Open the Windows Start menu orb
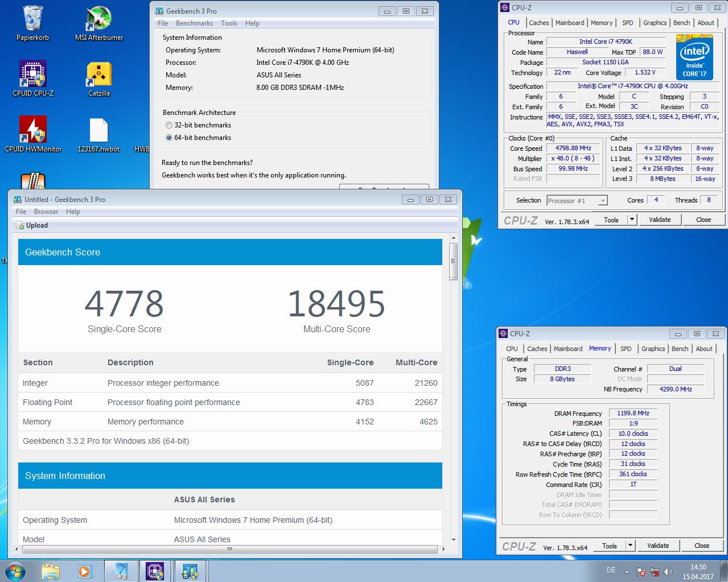 click(x=15, y=571)
